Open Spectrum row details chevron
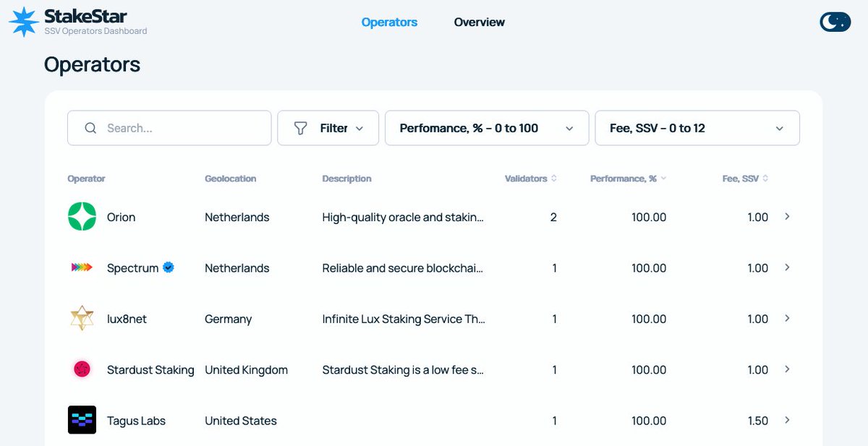This screenshot has width=868, height=446. coord(787,267)
